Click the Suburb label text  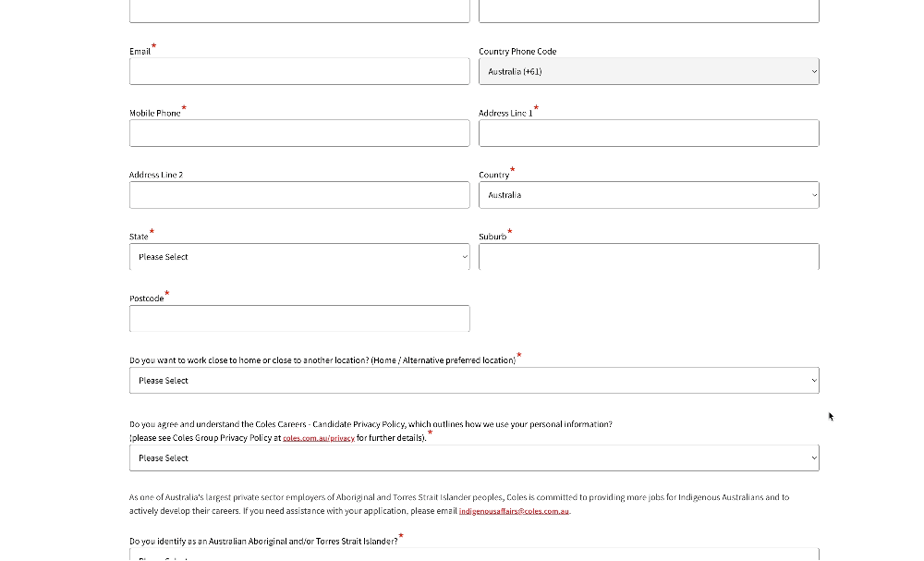tap(492, 237)
